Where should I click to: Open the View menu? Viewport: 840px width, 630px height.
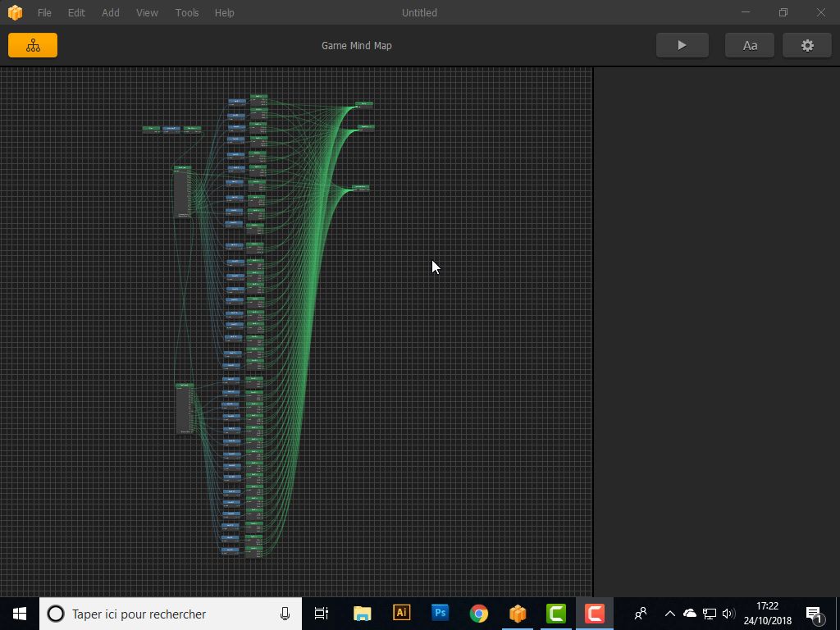tap(147, 13)
